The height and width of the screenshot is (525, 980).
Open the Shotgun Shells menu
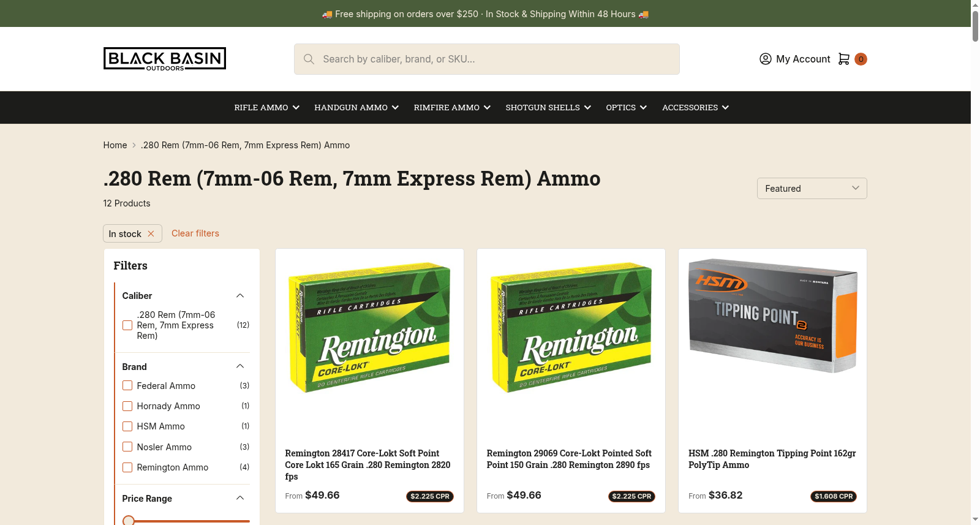pyautogui.click(x=548, y=107)
